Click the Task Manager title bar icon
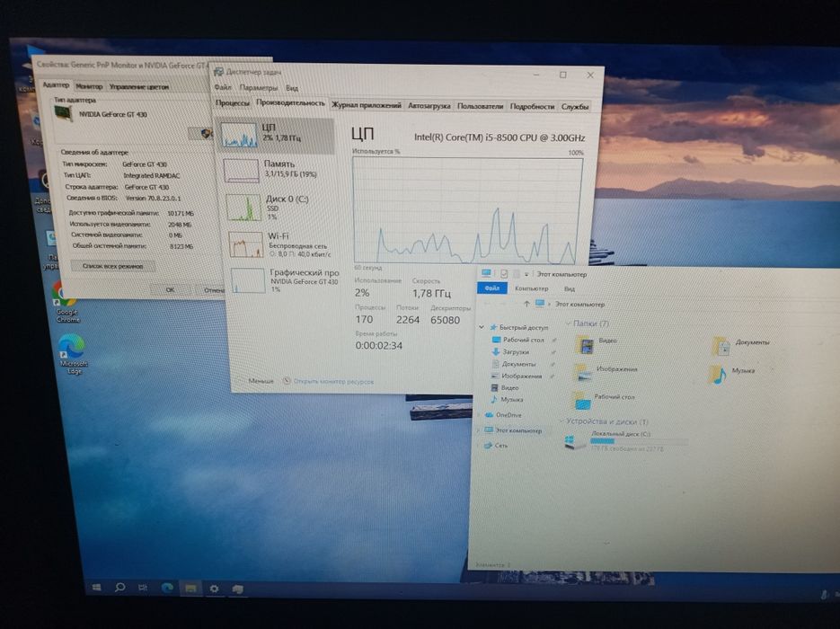The width and height of the screenshot is (840, 629). click(218, 71)
